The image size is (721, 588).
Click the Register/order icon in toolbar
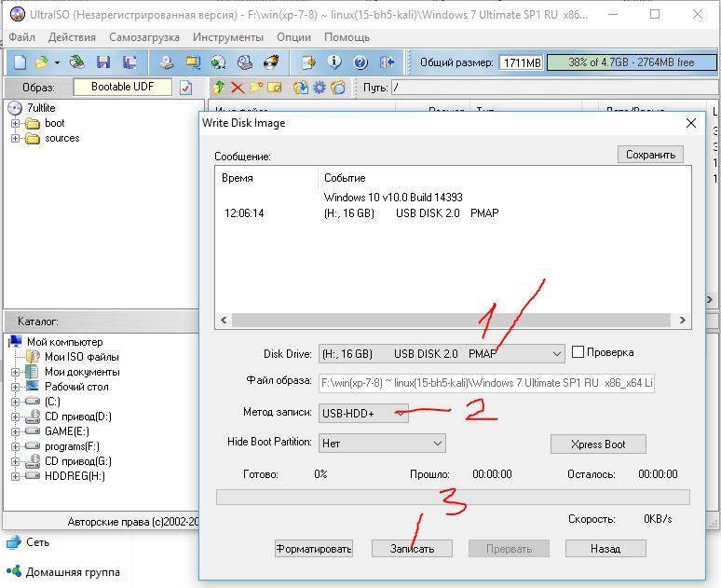tap(308, 62)
